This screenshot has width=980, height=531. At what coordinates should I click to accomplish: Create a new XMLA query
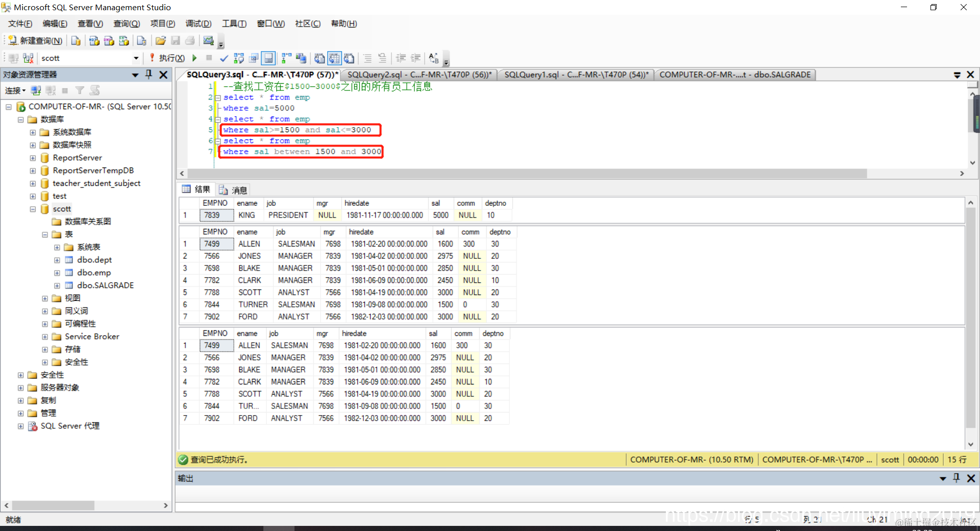(124, 41)
